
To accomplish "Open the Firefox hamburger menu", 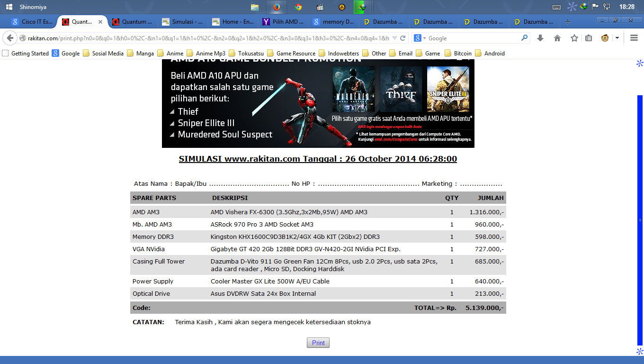I will (634, 38).
